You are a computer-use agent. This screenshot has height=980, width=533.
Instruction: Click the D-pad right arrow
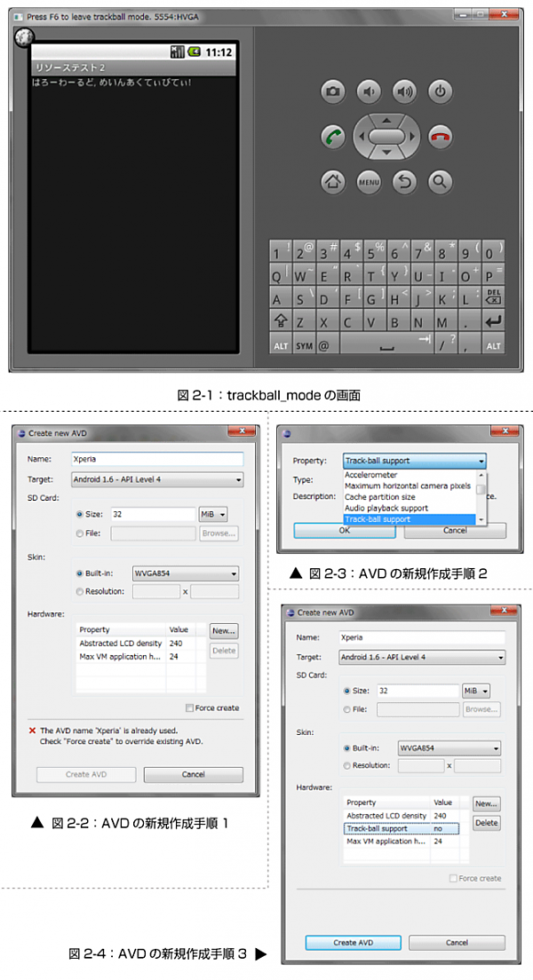tap(411, 136)
